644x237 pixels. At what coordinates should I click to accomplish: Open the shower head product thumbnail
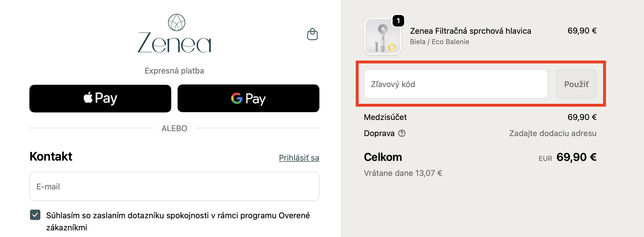click(x=383, y=37)
